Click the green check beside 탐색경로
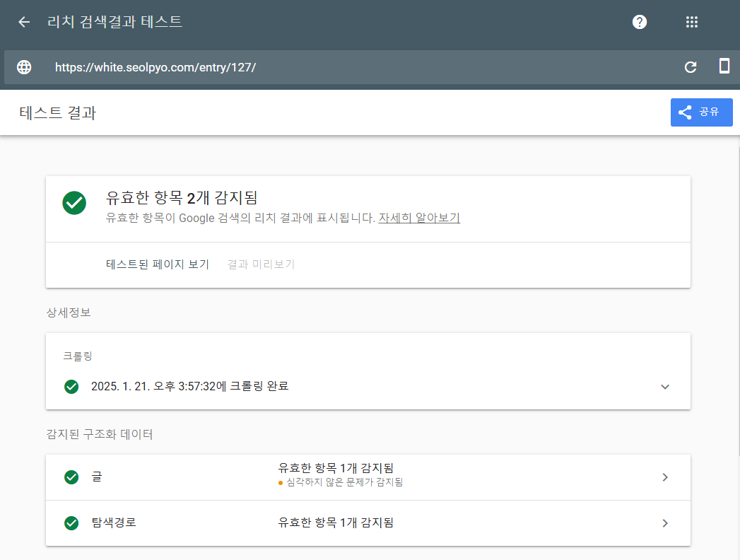This screenshot has height=560, width=740. point(71,523)
